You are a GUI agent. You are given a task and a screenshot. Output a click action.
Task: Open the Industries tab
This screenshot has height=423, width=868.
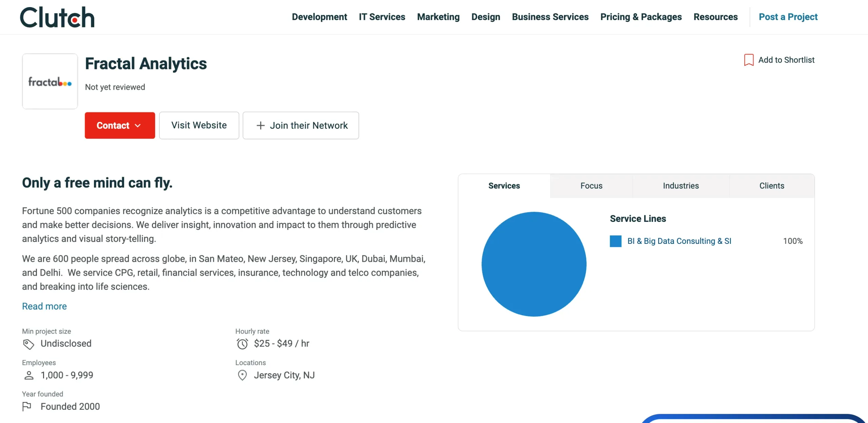point(680,186)
